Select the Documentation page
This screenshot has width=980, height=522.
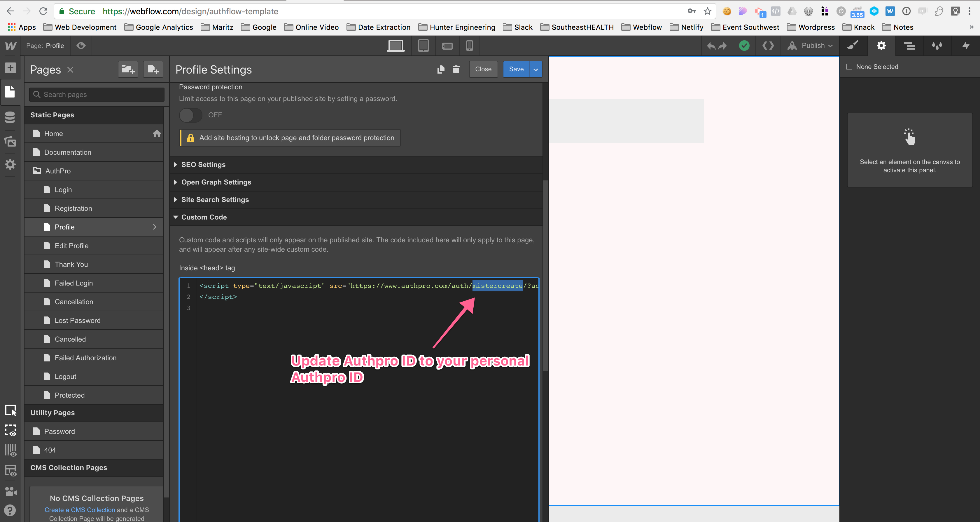(94, 152)
